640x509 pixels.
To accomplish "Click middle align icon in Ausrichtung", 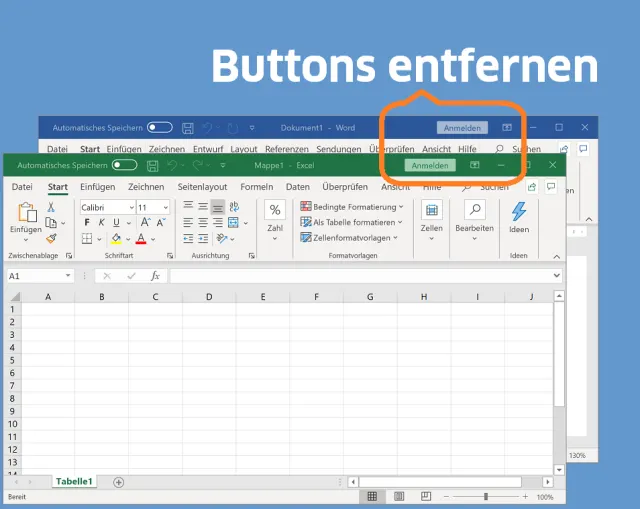I will coord(203,207).
